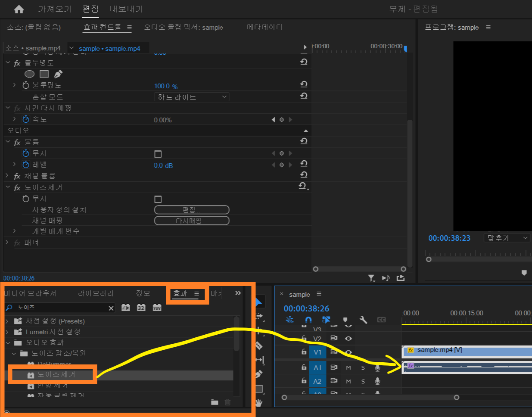Add a keyframe for 레벨
The image size is (532, 417).
(282, 165)
